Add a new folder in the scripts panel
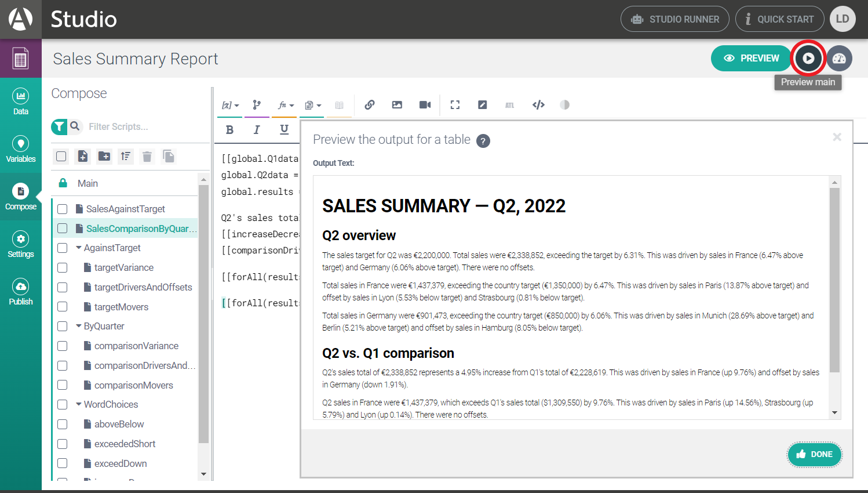The image size is (868, 493). click(104, 156)
